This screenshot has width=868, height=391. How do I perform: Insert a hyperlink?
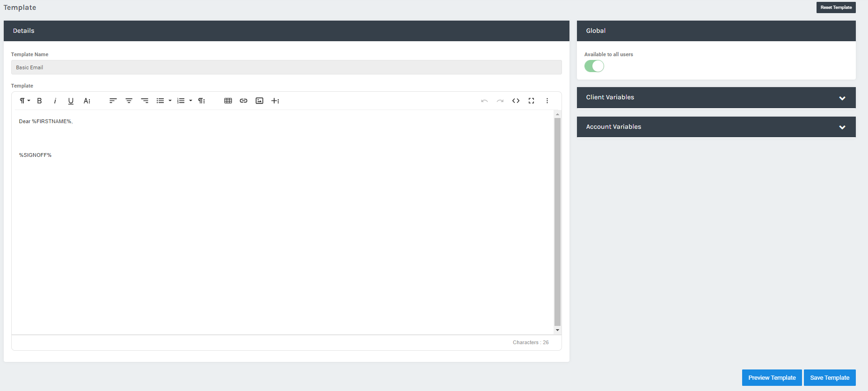point(243,101)
